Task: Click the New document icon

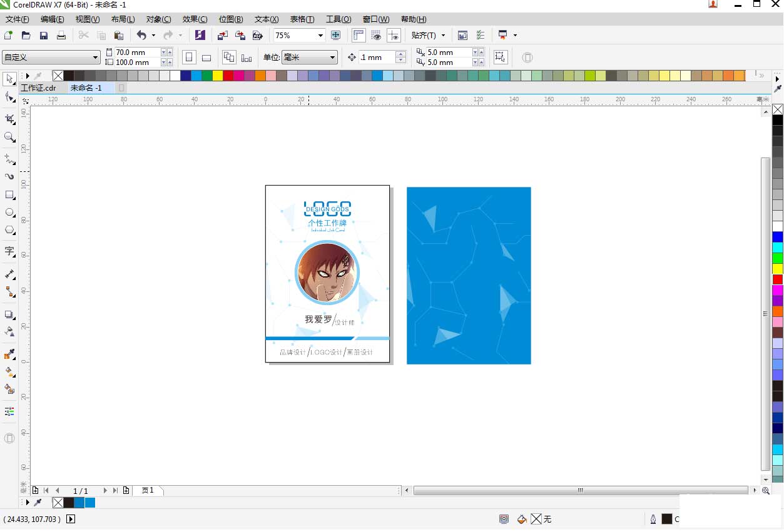Action: [x=8, y=36]
